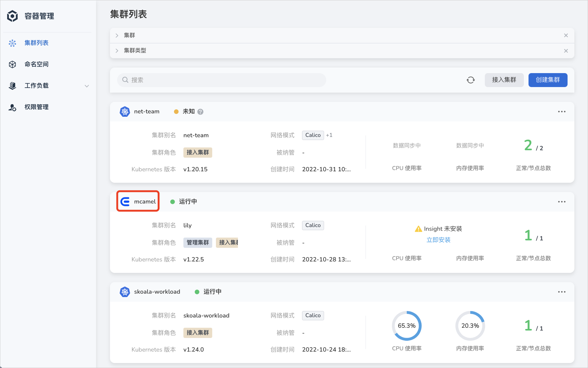
Task: Click the 管理集群 role tag
Action: coord(198,243)
